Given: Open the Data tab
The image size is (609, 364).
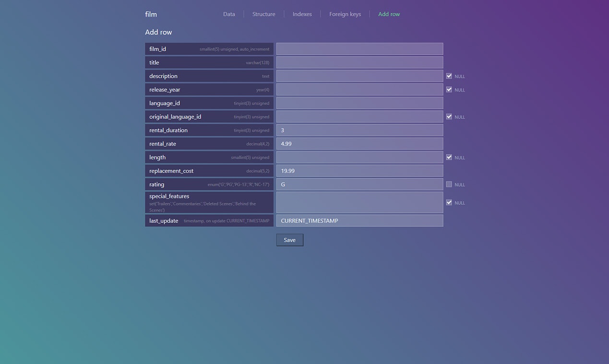Looking at the screenshot, I should (x=229, y=14).
